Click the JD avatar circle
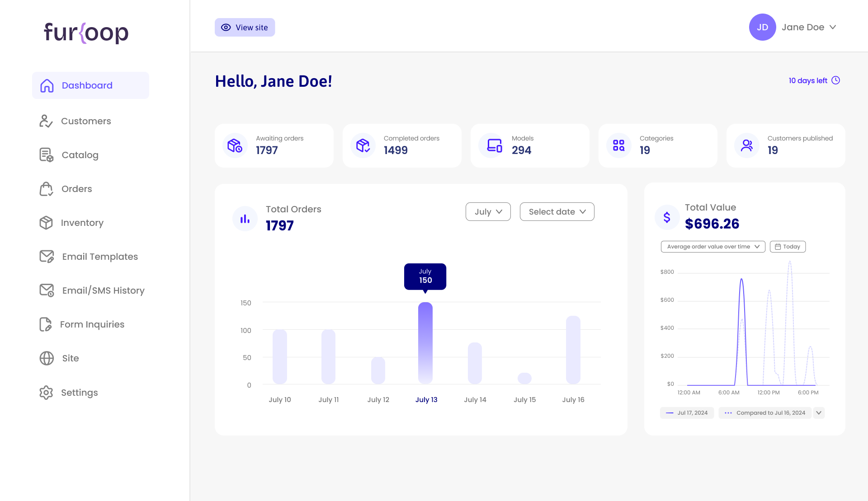Viewport: 868px width, 501px height. click(763, 27)
